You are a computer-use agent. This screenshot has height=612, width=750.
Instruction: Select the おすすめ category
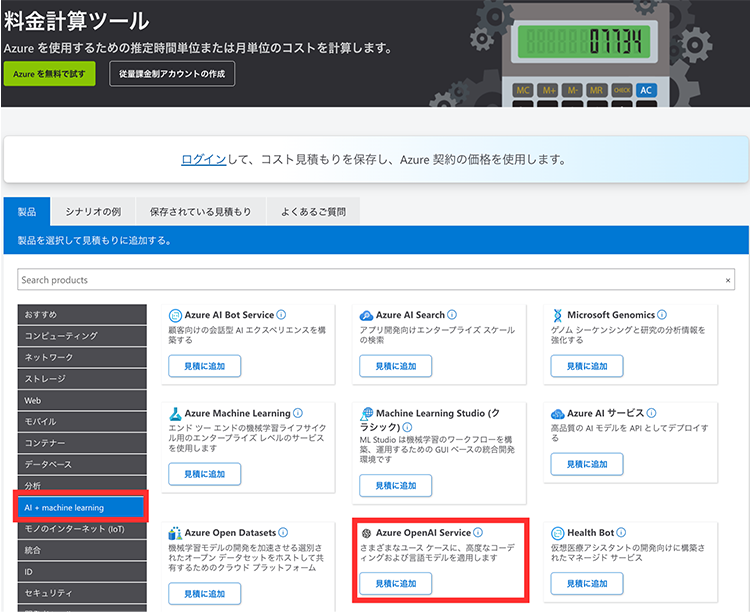(x=82, y=314)
